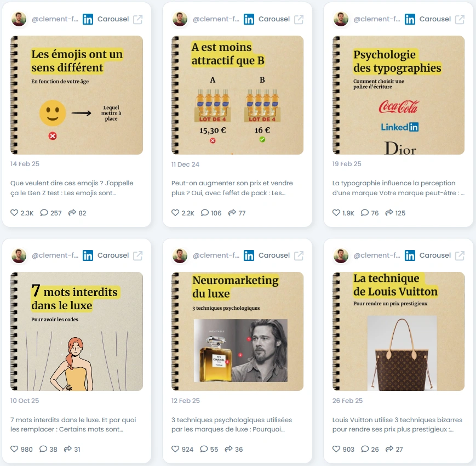Click heart icon with 980 likes
Screen dimensions: 476x466
(14, 448)
